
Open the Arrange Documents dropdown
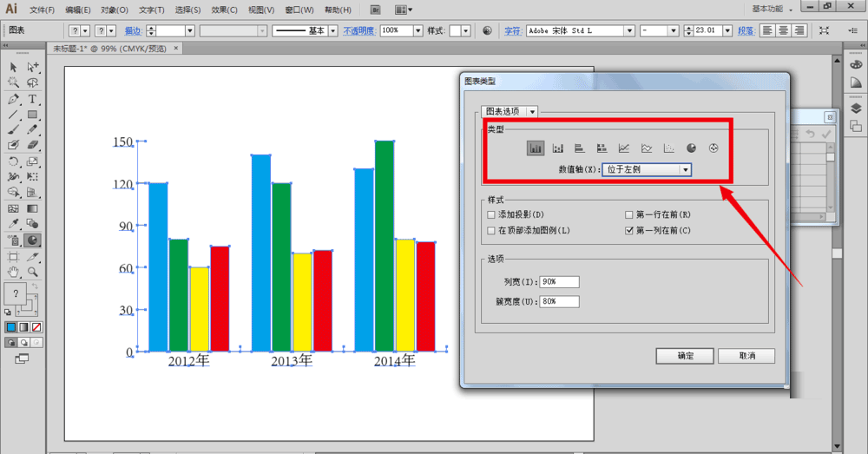(x=404, y=10)
